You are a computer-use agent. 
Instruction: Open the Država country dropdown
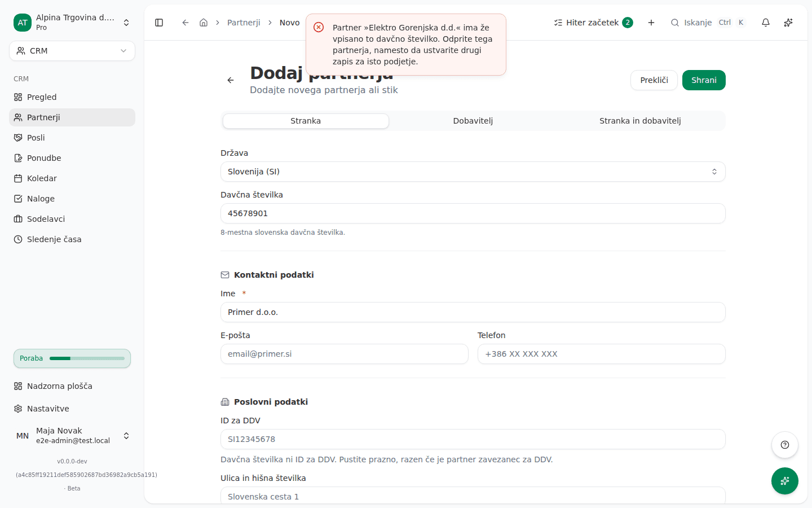(473, 172)
